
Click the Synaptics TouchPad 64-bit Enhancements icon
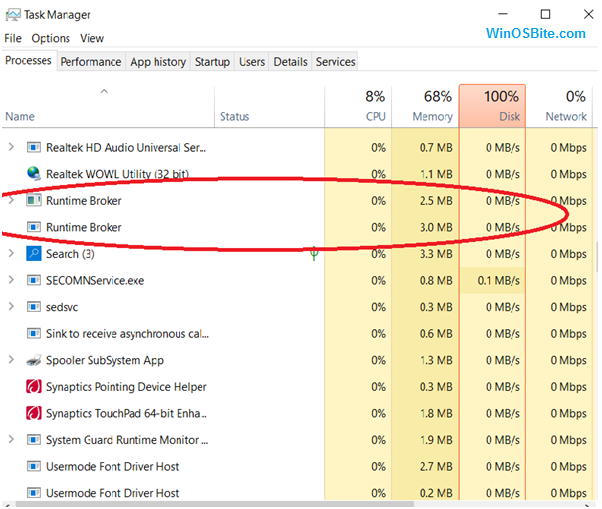(34, 413)
